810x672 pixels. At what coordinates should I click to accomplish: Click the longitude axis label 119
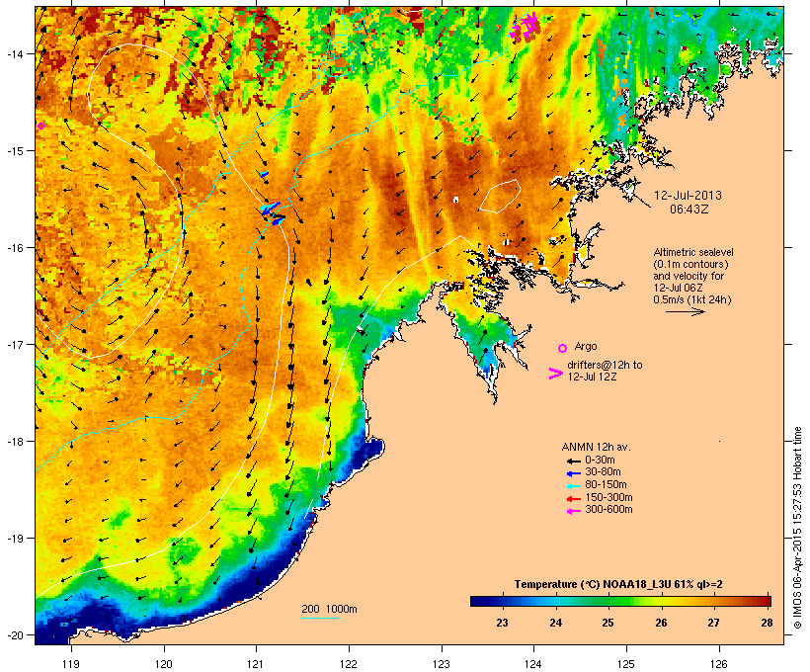(x=71, y=664)
